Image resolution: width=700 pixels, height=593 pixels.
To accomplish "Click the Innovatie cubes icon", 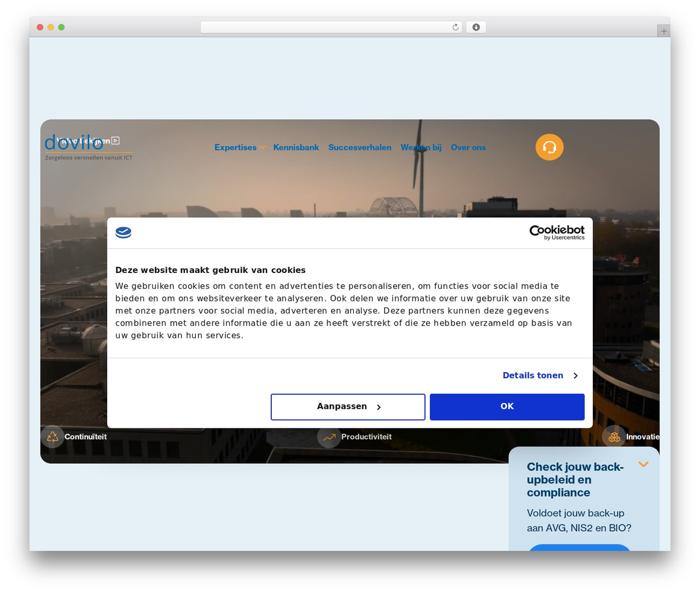I will (x=614, y=437).
